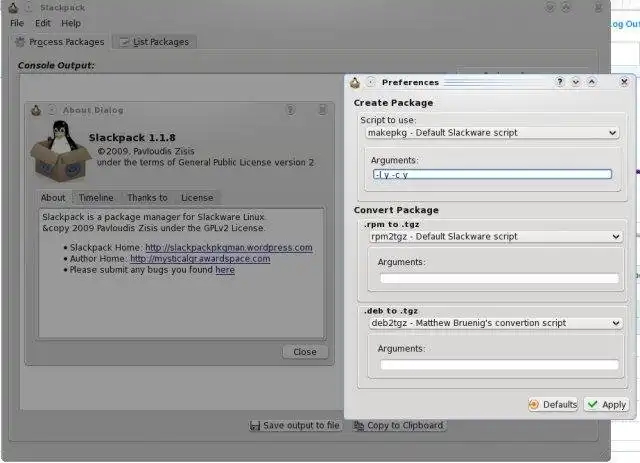The image size is (640, 463).
Task: Switch to List Packages tab
Action: [x=155, y=42]
